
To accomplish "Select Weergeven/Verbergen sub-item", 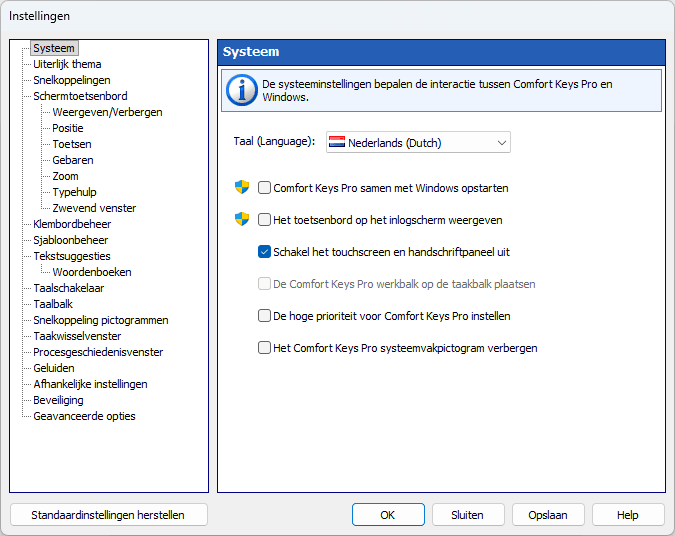I will (x=107, y=112).
